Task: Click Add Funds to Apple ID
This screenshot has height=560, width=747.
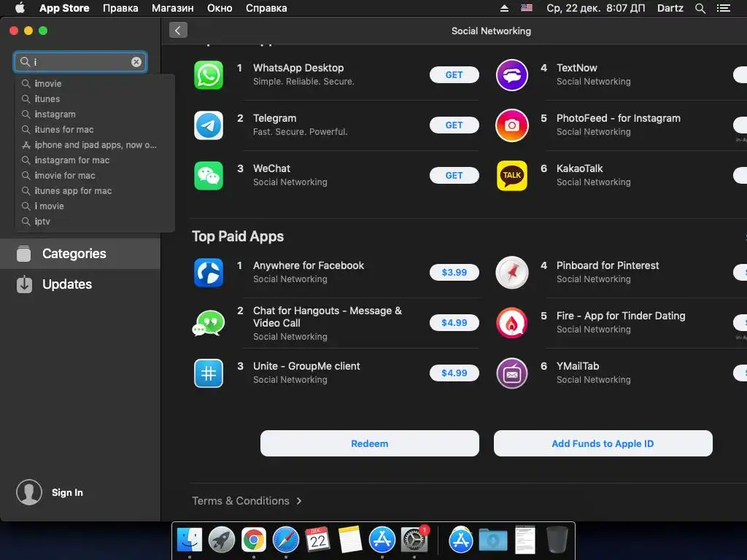Action: coord(603,443)
